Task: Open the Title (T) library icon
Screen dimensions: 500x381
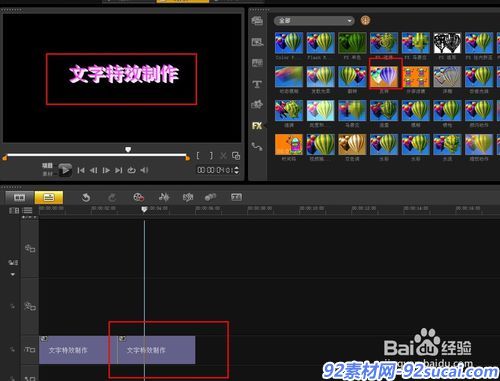Action: tap(257, 84)
